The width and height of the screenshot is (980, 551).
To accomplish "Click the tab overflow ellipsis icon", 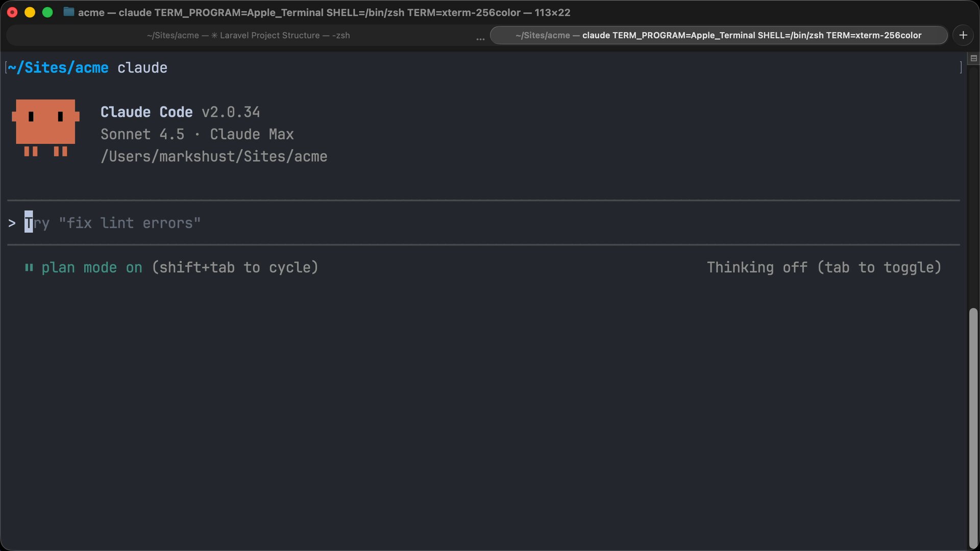I will click(480, 39).
